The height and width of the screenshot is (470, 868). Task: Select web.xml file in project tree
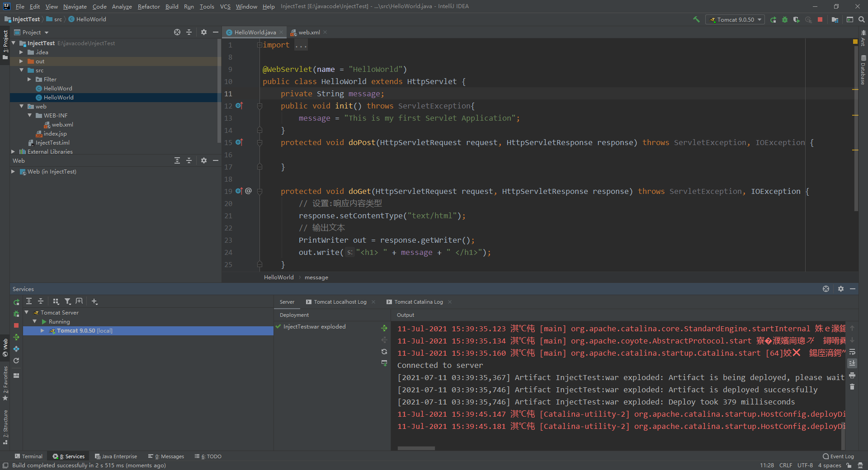[x=62, y=124]
